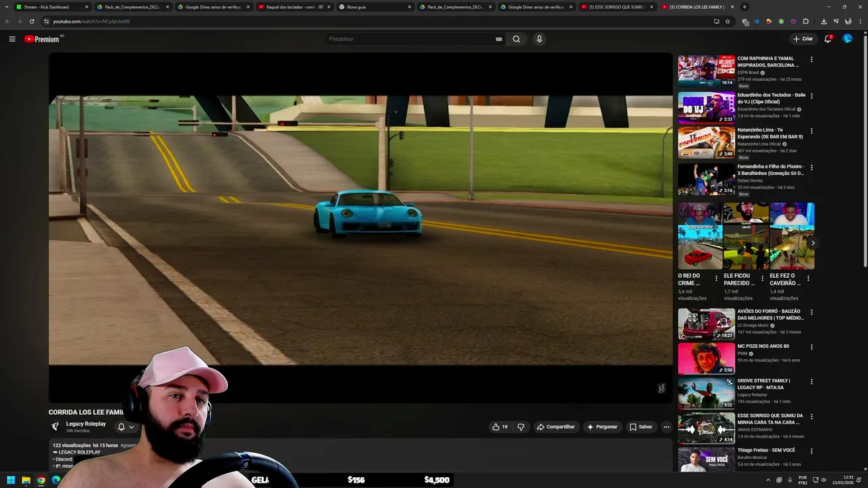The height and width of the screenshot is (488, 868).
Task: Open O Rei do Crime short
Action: click(700, 236)
